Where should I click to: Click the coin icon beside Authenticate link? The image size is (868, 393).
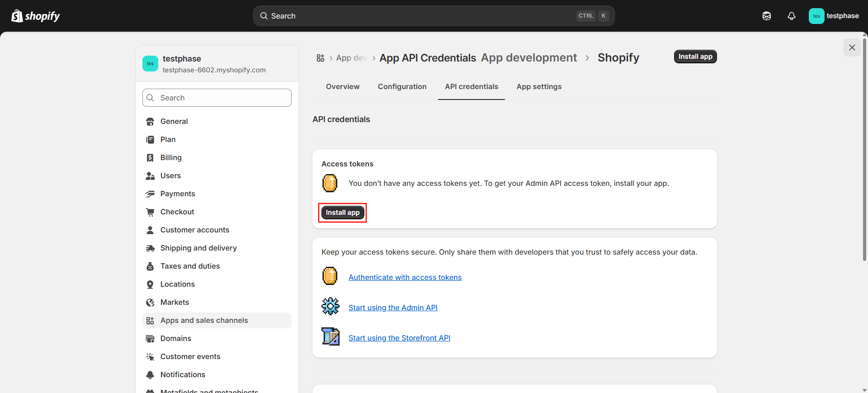(x=330, y=276)
